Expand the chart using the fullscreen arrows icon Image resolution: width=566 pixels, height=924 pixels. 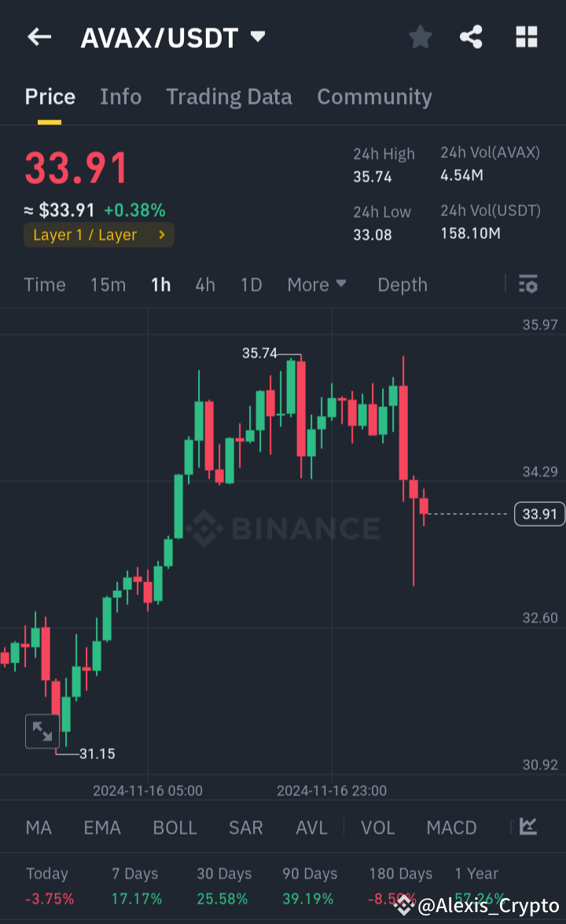click(42, 731)
